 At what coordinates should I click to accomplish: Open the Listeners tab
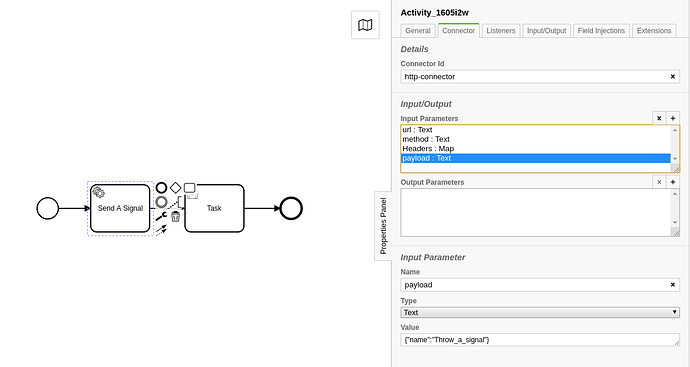(501, 31)
